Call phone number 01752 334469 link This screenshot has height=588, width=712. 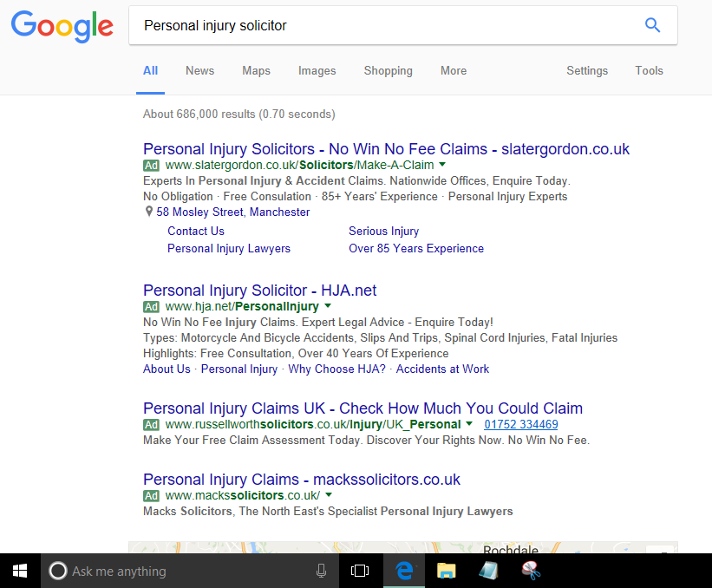pyautogui.click(x=521, y=424)
